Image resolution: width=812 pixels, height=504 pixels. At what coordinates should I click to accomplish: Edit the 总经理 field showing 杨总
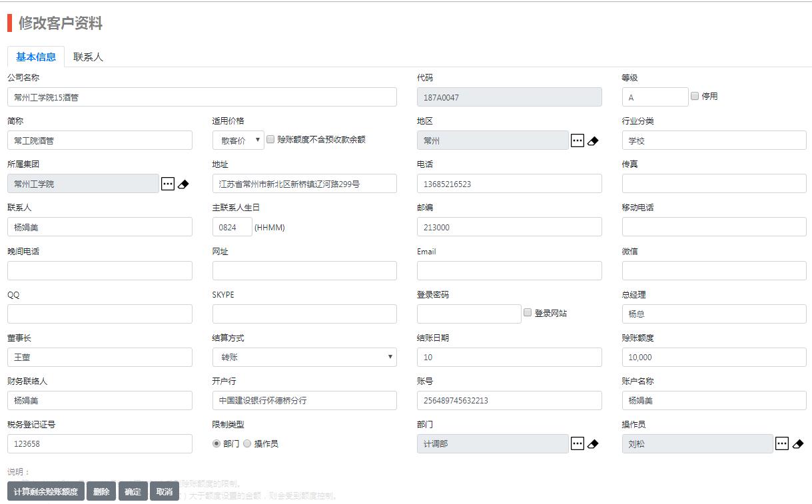pyautogui.click(x=714, y=314)
